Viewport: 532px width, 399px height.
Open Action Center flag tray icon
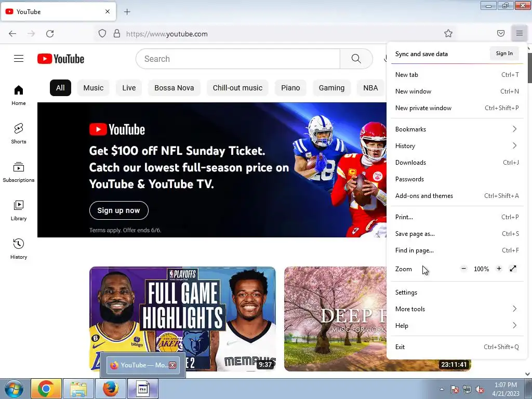click(454, 390)
